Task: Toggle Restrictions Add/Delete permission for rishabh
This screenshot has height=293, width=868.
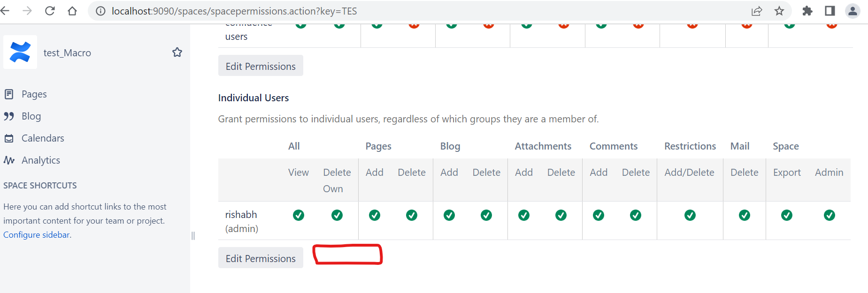Action: (690, 215)
